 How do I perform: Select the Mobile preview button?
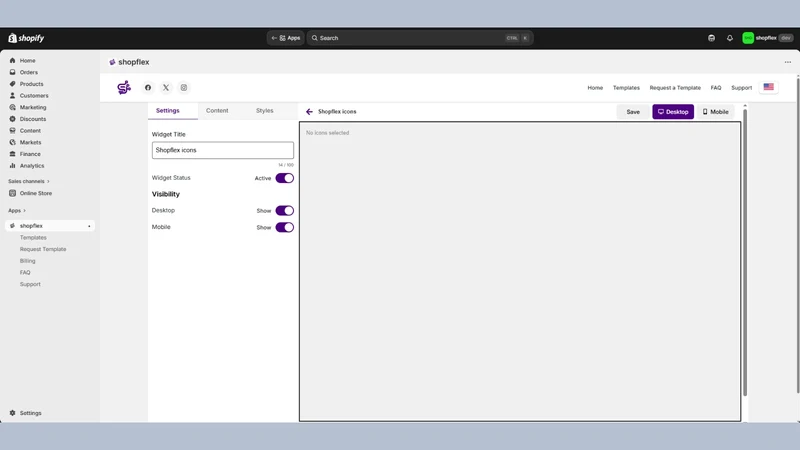coord(715,112)
